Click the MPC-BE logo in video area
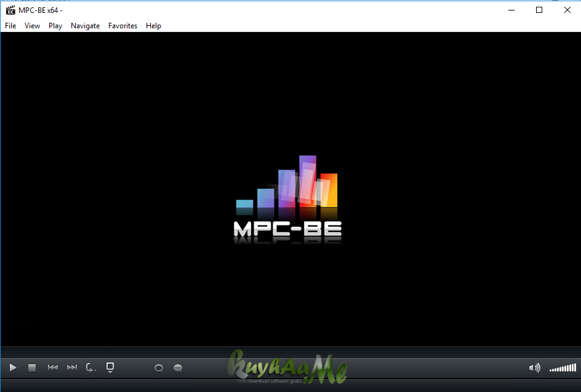 pos(287,200)
